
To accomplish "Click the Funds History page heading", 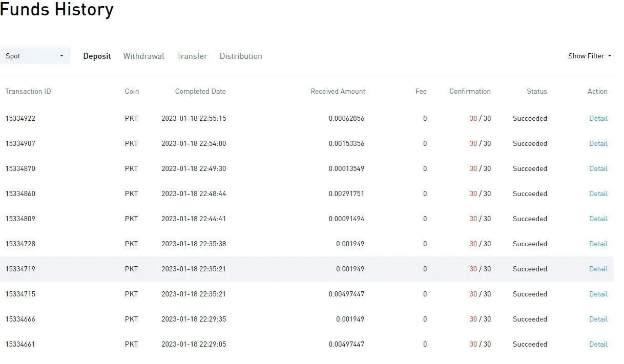I will [x=56, y=9].
